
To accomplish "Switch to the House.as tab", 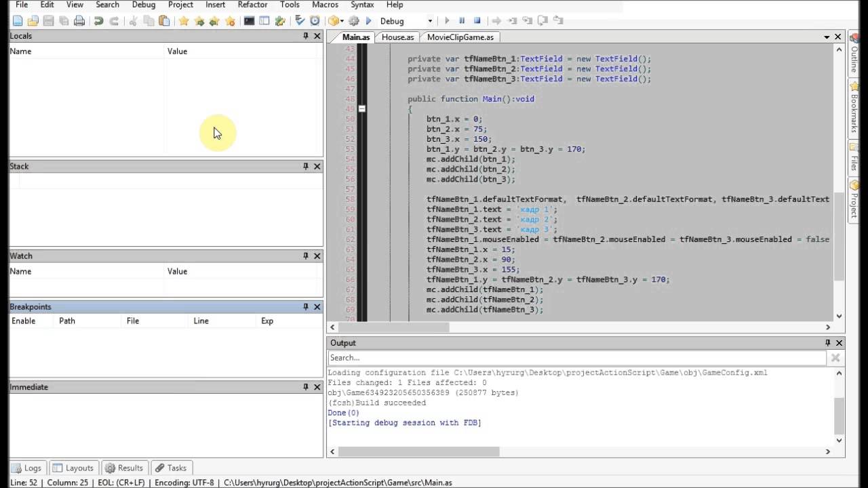I will tap(397, 37).
